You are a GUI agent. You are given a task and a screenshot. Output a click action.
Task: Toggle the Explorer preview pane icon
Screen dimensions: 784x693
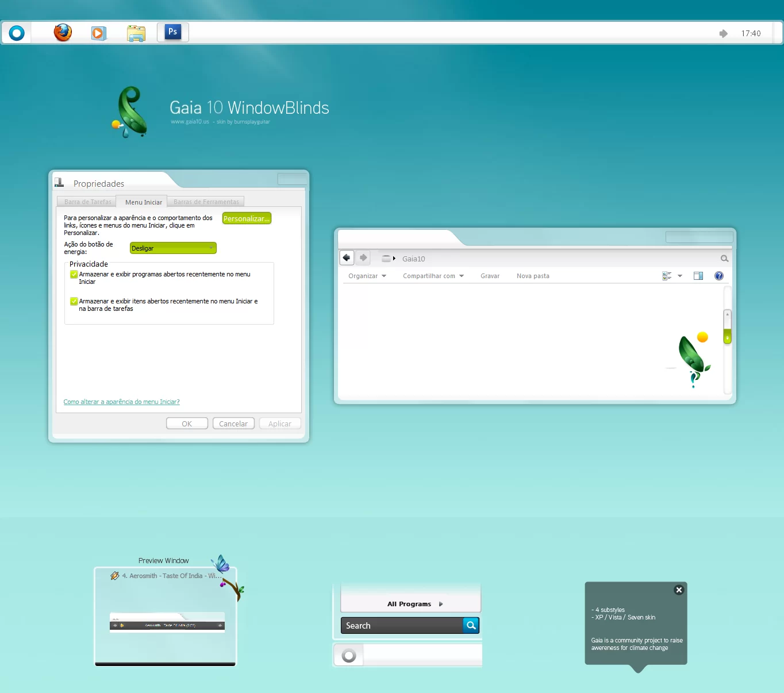pos(698,276)
